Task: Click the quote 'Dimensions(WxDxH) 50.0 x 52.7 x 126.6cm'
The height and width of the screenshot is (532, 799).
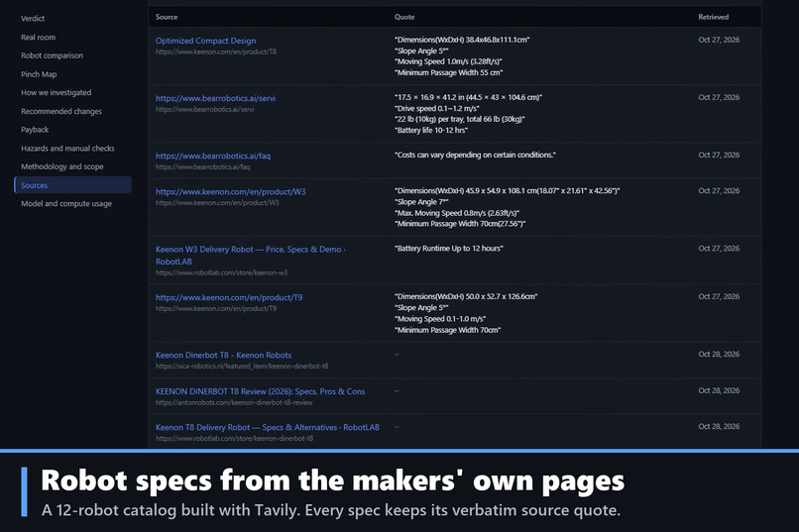Action: pyautogui.click(x=466, y=296)
